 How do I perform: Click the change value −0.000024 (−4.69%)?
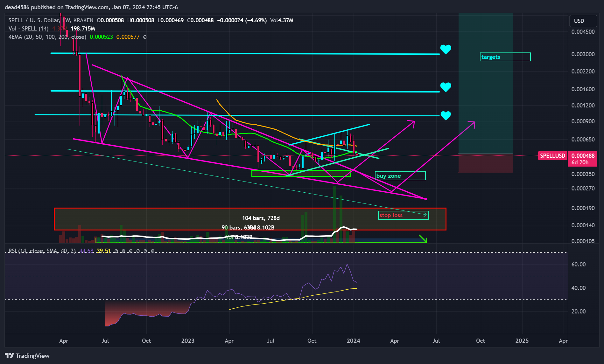(x=242, y=20)
